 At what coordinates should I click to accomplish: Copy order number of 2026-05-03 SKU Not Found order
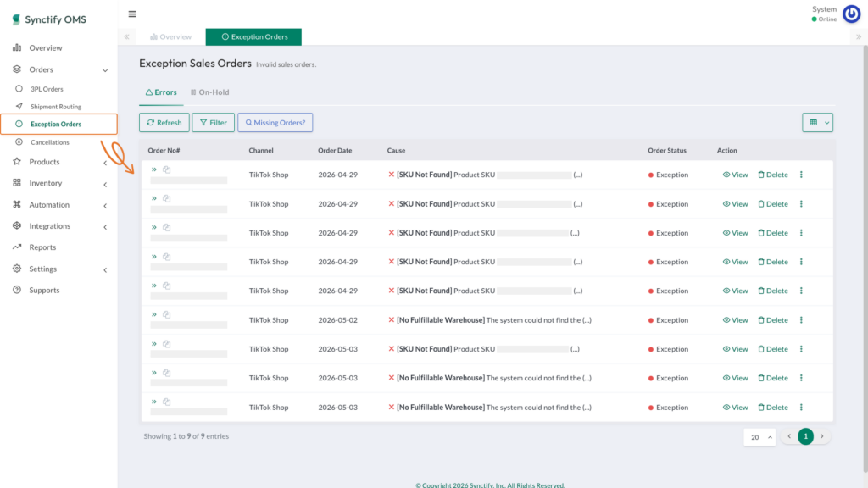coord(167,344)
